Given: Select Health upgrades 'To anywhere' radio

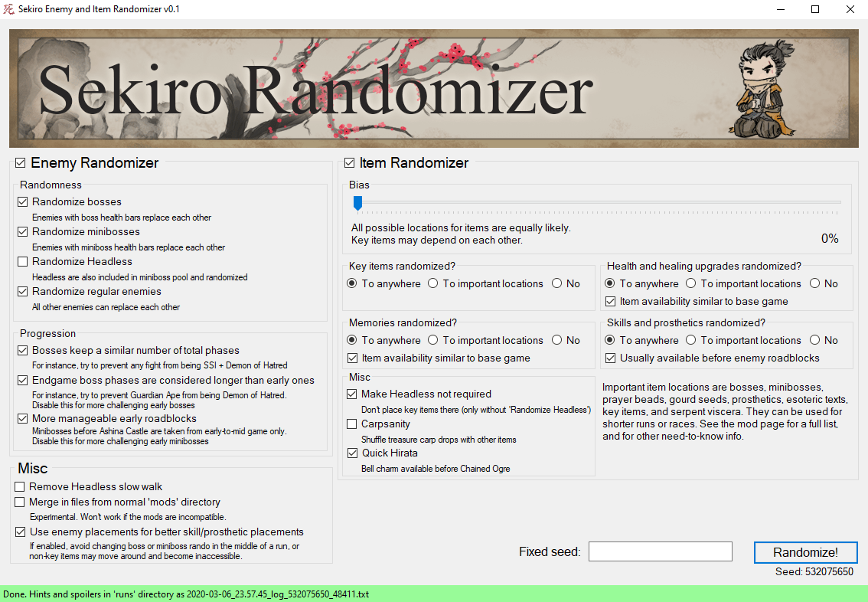Looking at the screenshot, I should click(x=610, y=283).
